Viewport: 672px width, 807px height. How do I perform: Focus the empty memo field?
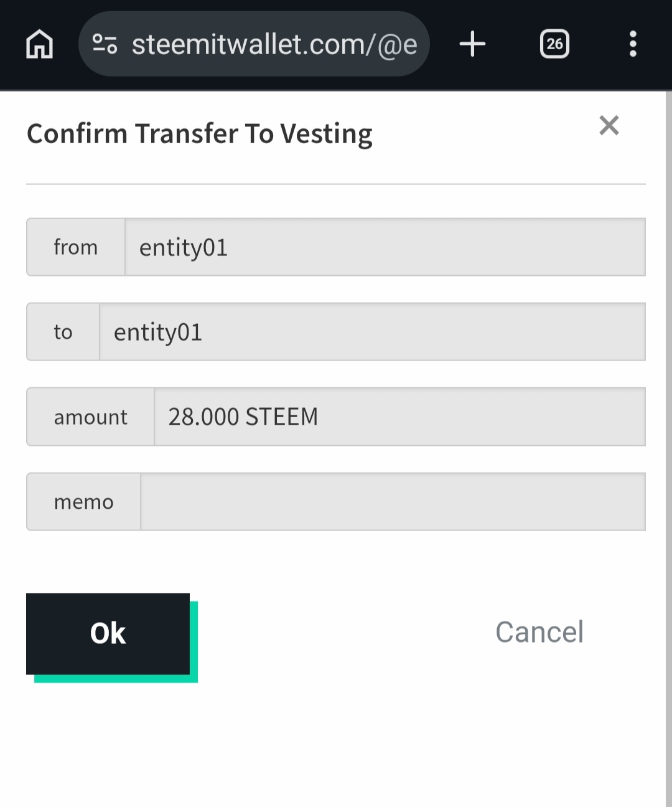(x=393, y=502)
